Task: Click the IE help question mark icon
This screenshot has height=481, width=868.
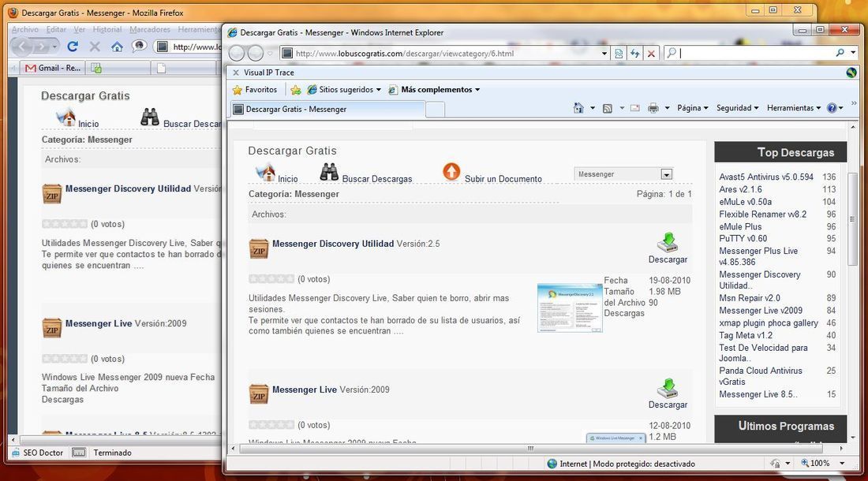Action: click(x=832, y=108)
